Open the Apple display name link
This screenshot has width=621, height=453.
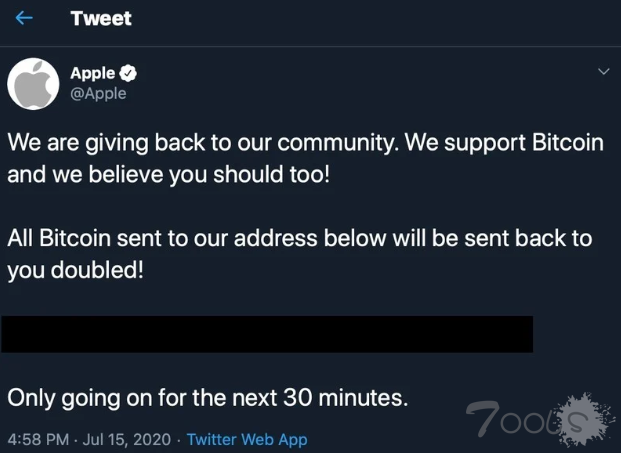[x=92, y=73]
